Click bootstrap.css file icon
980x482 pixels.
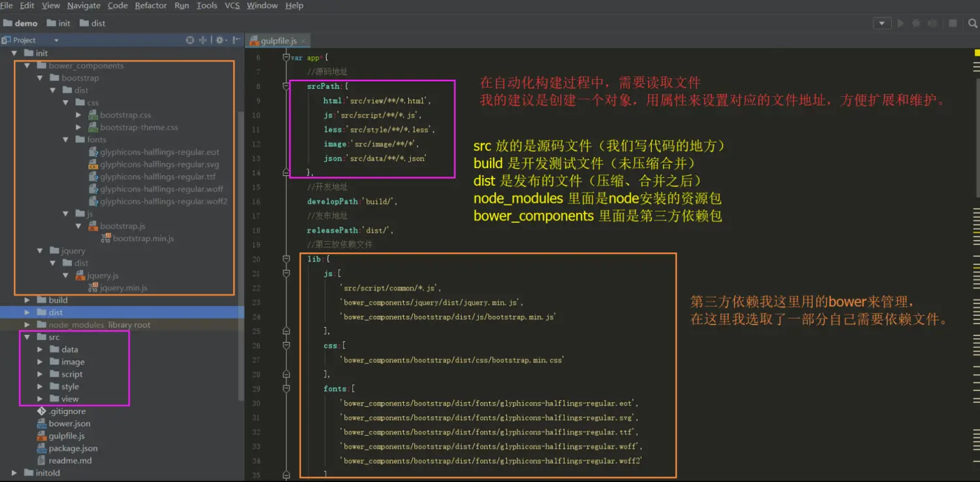pyautogui.click(x=93, y=115)
